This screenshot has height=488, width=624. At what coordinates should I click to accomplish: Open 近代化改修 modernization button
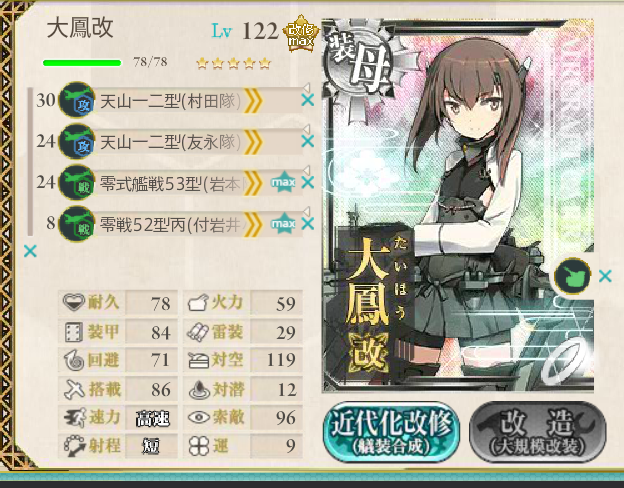(x=392, y=431)
